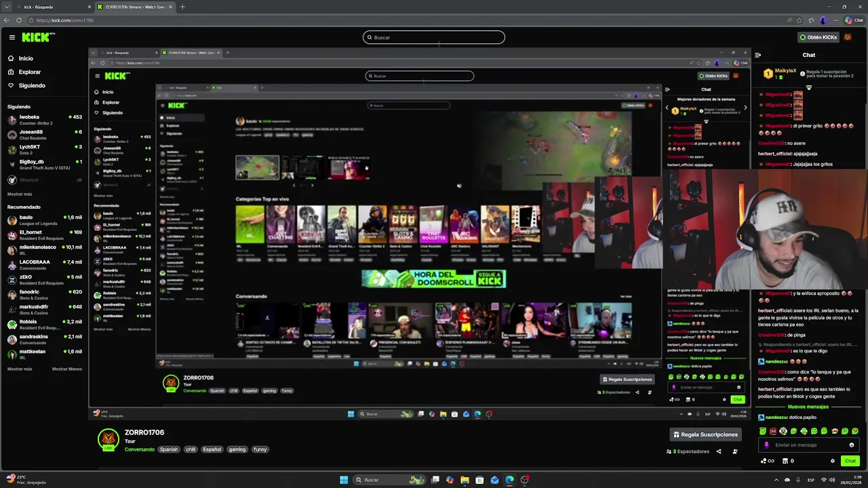Screen dimensions: 868x488
Task: Open Robleis's recommended channel
Action: [44, 324]
